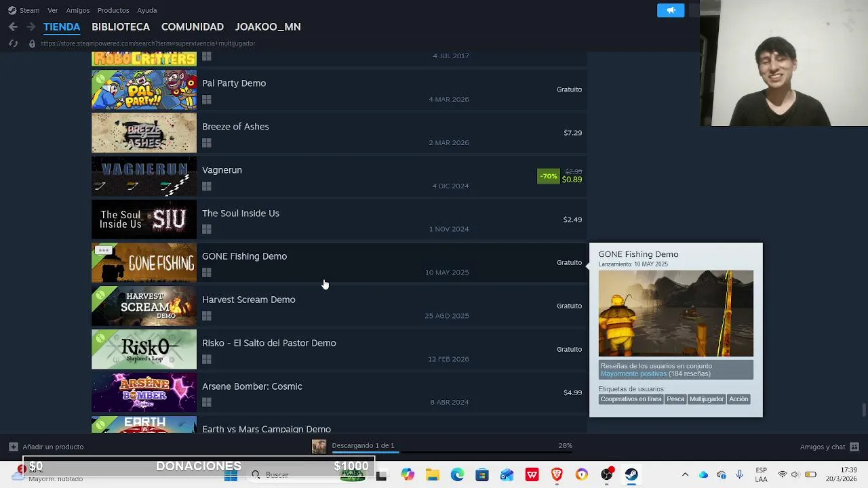Open Harvest Scream Demo result
Screen dimensions: 868x488
pyautogui.click(x=339, y=306)
